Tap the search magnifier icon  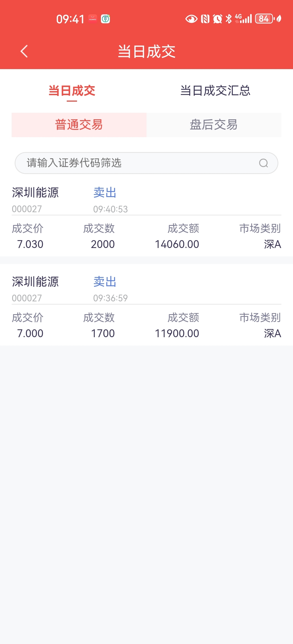263,163
